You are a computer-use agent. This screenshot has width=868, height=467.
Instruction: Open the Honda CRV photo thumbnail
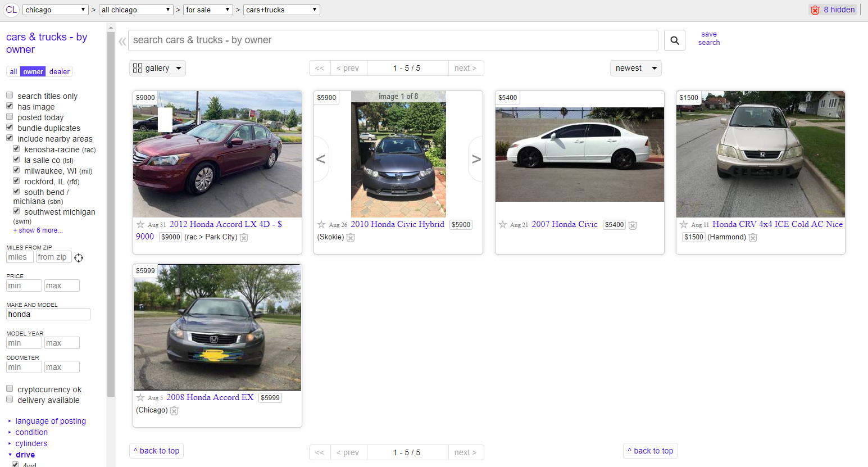(761, 155)
